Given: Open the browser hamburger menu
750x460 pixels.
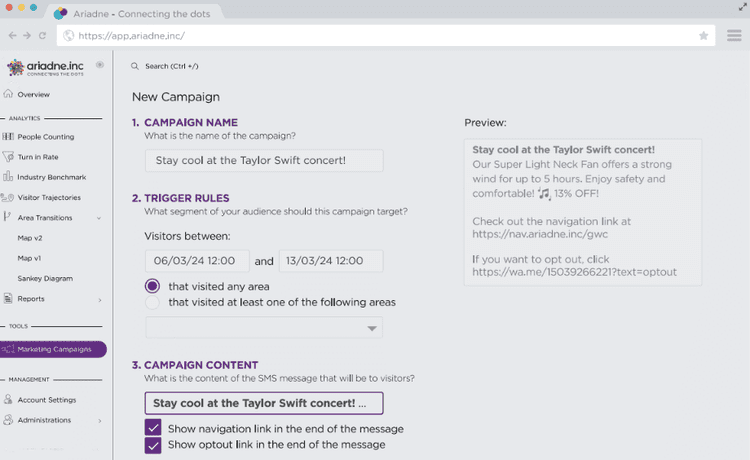Looking at the screenshot, I should tap(733, 35).
